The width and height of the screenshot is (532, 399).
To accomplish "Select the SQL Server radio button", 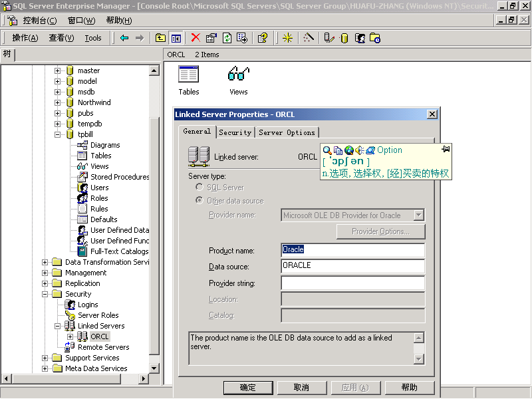I will coord(199,188).
